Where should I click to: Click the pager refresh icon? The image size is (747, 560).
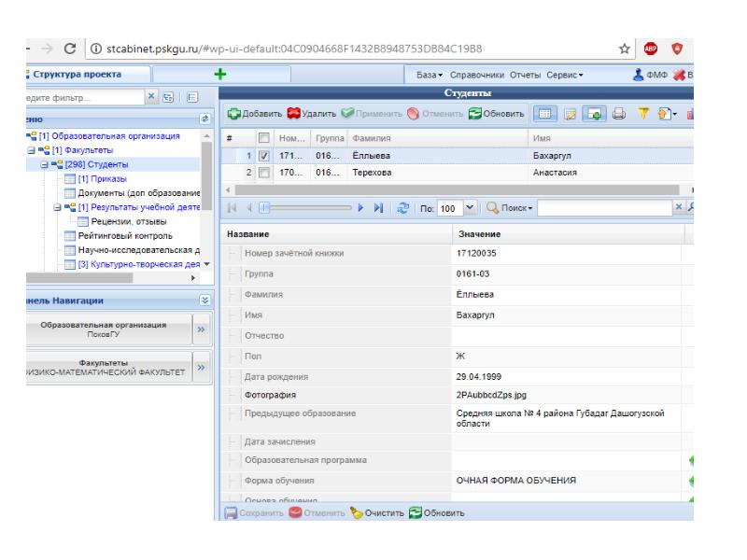(402, 208)
